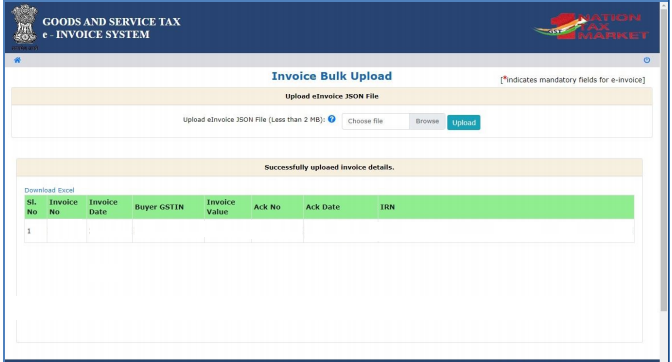
Task: Click the Ack No column header
Action: click(277, 207)
